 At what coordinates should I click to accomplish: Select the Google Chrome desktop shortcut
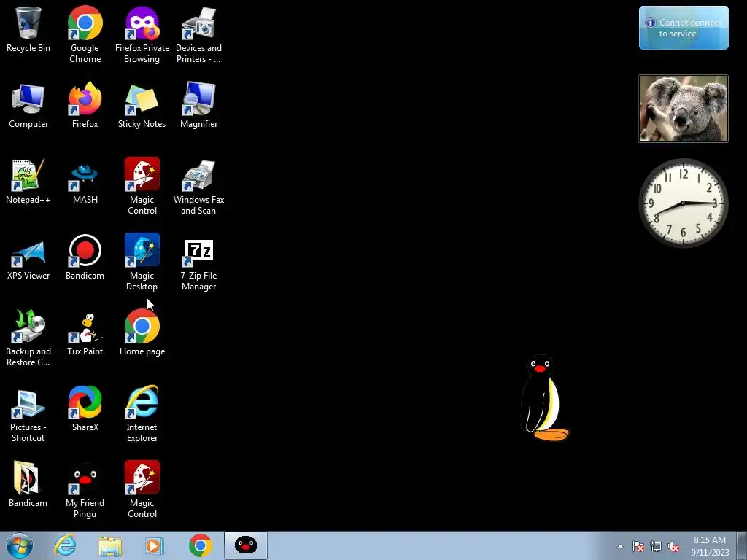pos(85,34)
